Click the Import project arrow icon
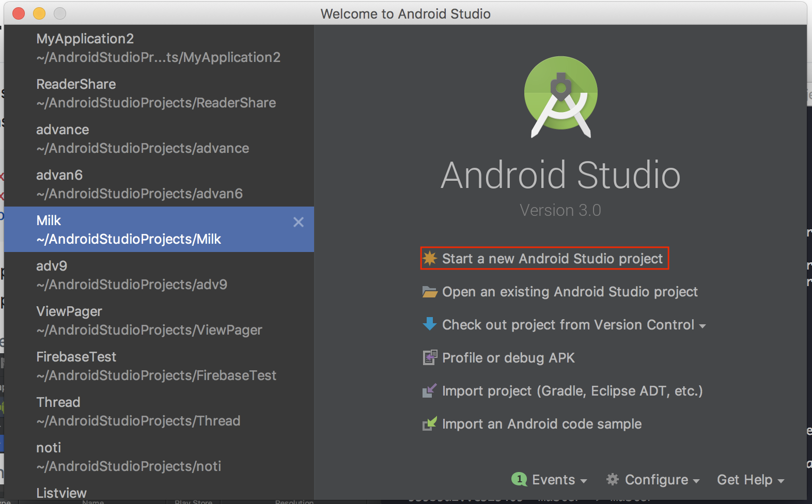The image size is (812, 504). click(430, 390)
